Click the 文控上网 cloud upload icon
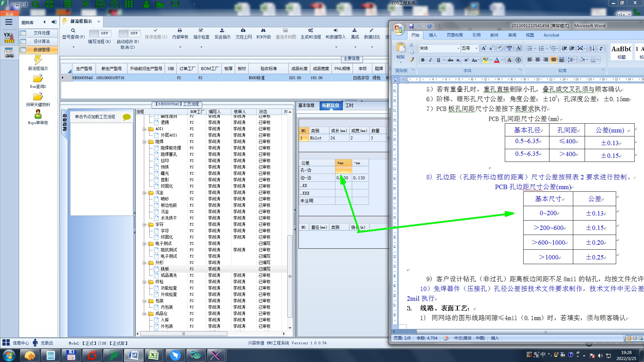 (x=243, y=31)
